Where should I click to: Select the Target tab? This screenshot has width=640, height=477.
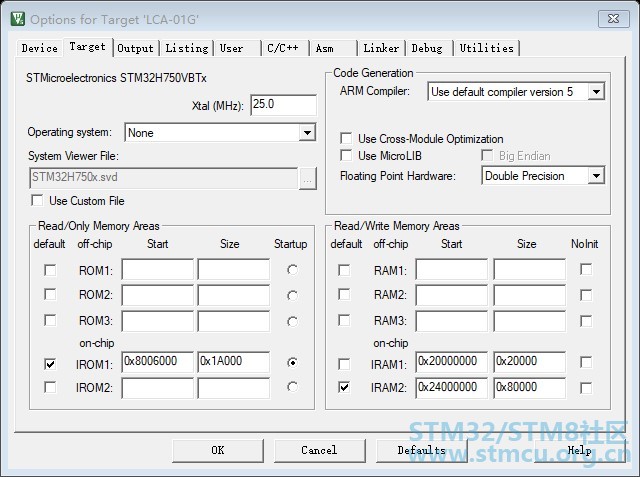click(87, 47)
